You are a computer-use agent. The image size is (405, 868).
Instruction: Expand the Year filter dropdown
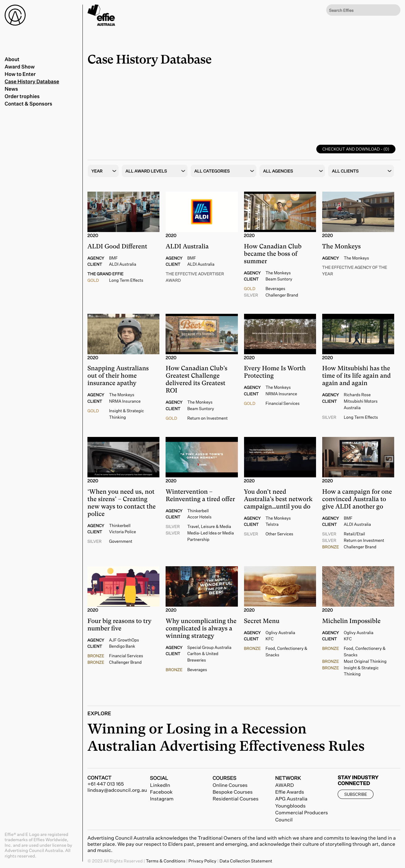[x=103, y=171]
